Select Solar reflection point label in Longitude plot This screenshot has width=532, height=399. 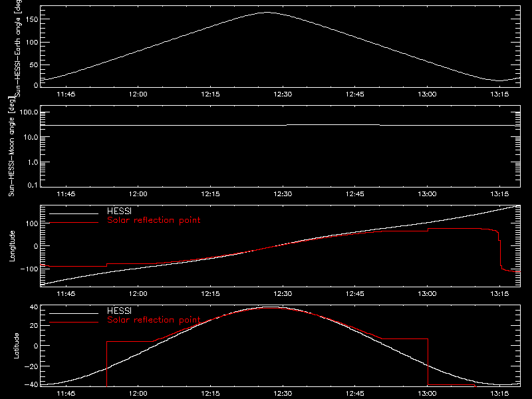pos(154,220)
